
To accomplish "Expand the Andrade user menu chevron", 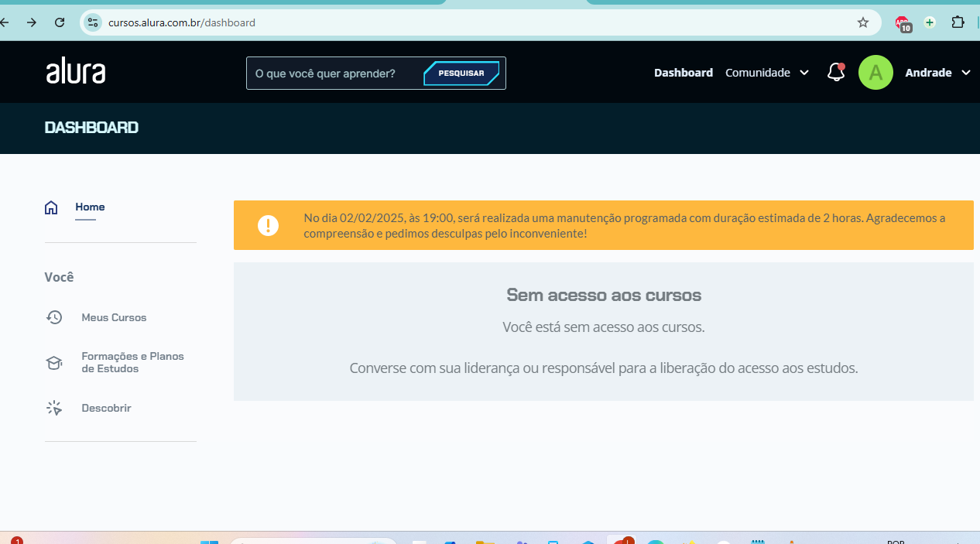I will click(966, 73).
